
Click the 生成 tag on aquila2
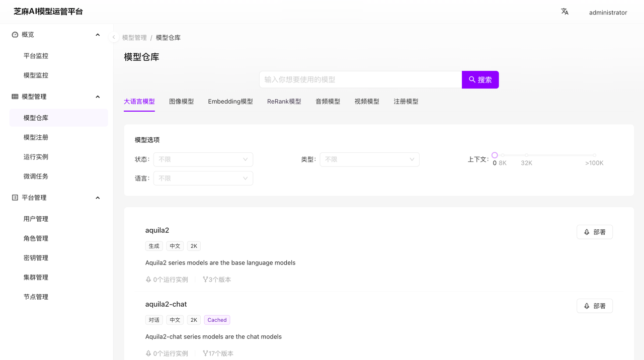(154, 246)
